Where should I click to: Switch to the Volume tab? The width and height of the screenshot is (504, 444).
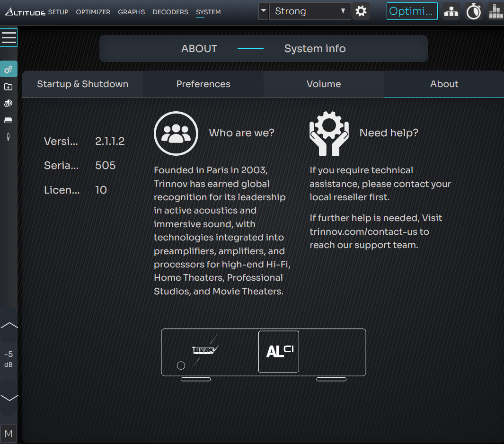tap(324, 84)
